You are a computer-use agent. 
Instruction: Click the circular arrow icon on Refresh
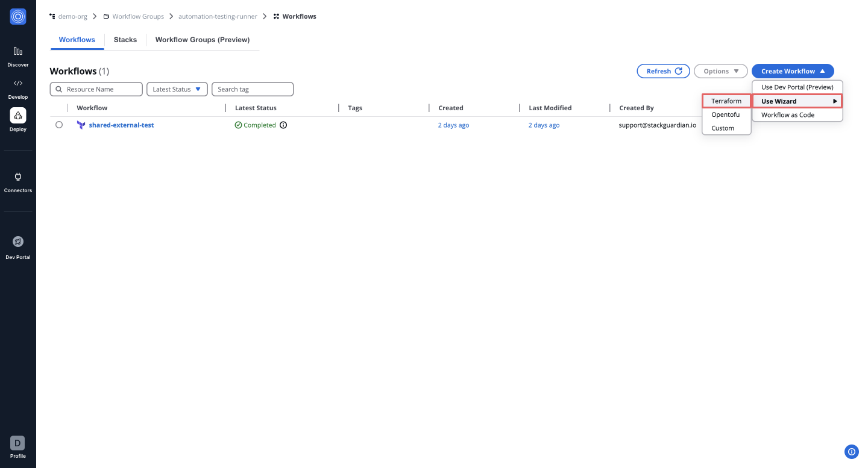pyautogui.click(x=678, y=71)
